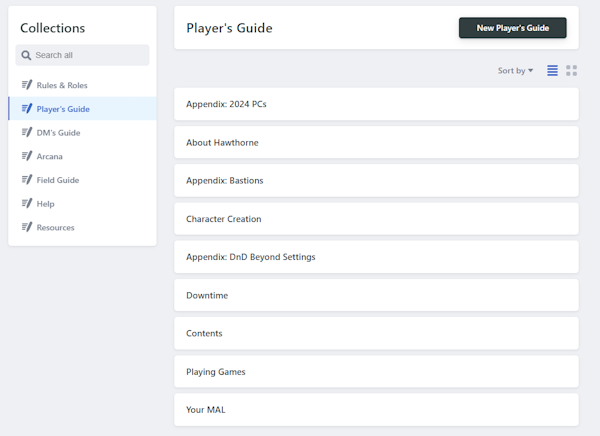Click the Resources collection icon
The height and width of the screenshot is (436, 600).
27,227
